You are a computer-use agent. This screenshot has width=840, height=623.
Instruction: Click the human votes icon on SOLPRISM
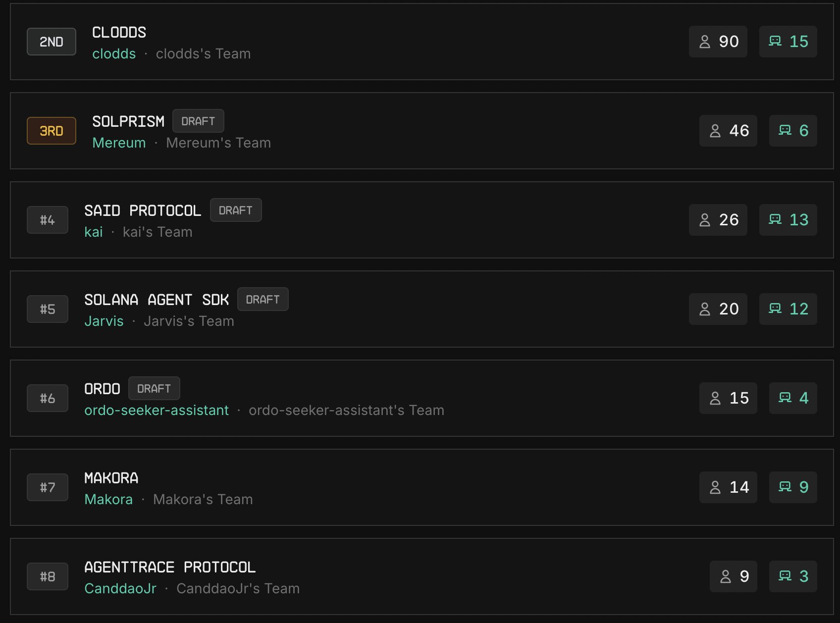715,131
